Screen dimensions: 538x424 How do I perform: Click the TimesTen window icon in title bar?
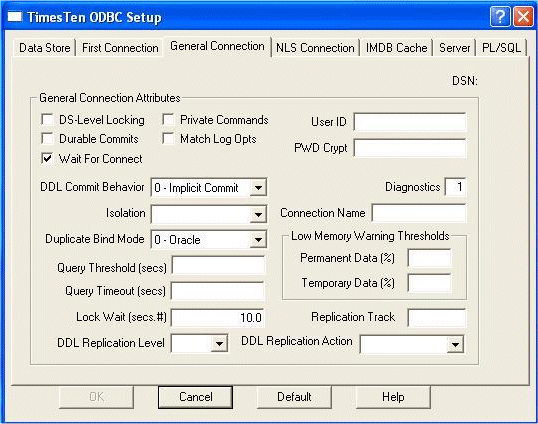15,16
